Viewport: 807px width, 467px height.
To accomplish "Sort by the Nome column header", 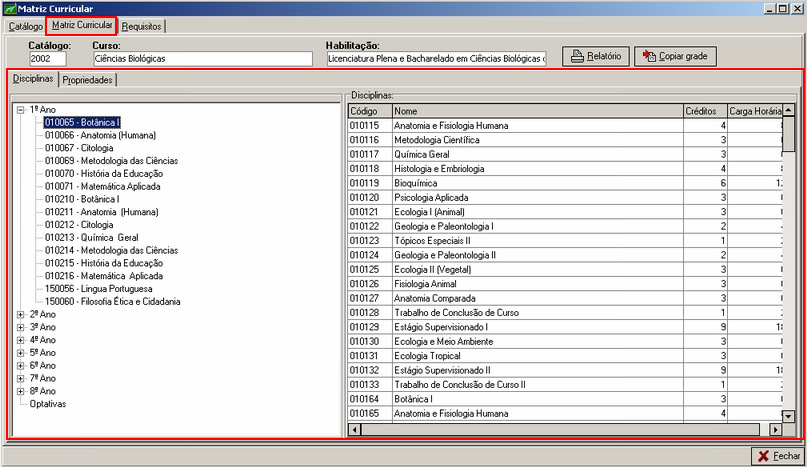I will (x=536, y=111).
